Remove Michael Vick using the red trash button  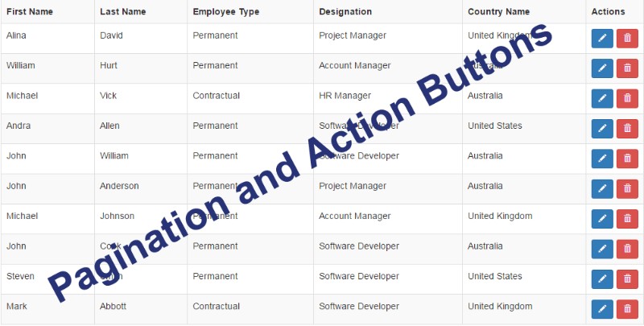627,98
